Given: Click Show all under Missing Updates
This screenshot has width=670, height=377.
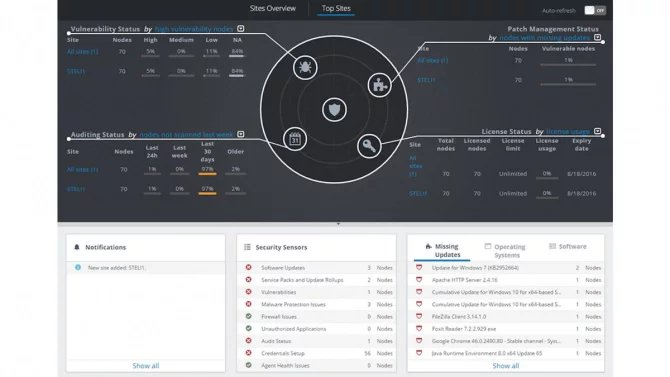Looking at the screenshot, I should 505,366.
